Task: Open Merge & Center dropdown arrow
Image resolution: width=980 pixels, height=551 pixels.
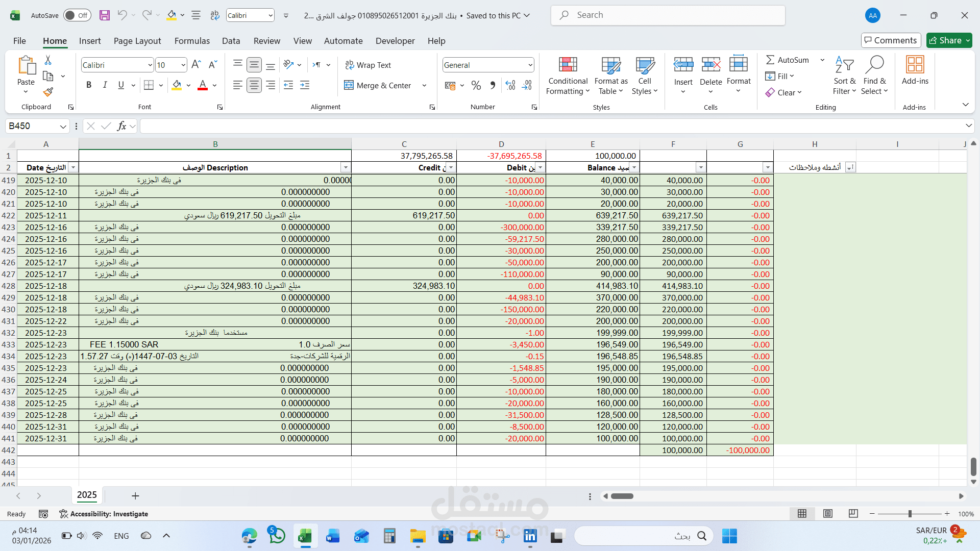Action: [424, 85]
